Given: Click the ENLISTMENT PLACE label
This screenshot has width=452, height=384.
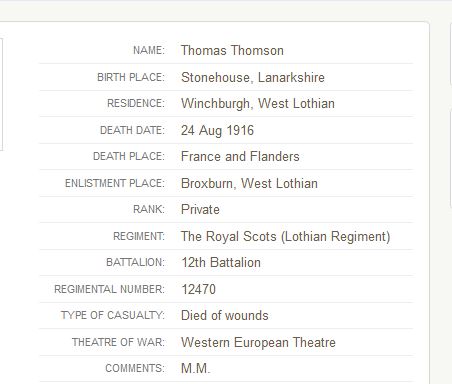Looking at the screenshot, I should pos(115,183).
